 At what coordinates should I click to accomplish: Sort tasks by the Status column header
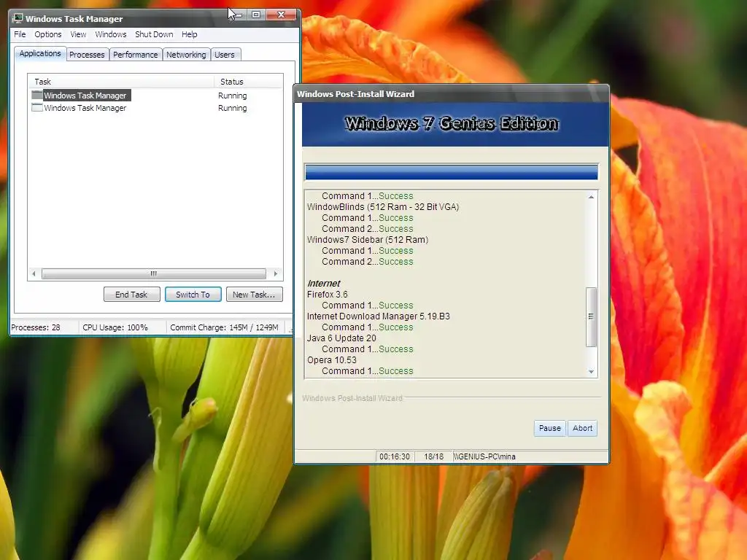pos(248,82)
